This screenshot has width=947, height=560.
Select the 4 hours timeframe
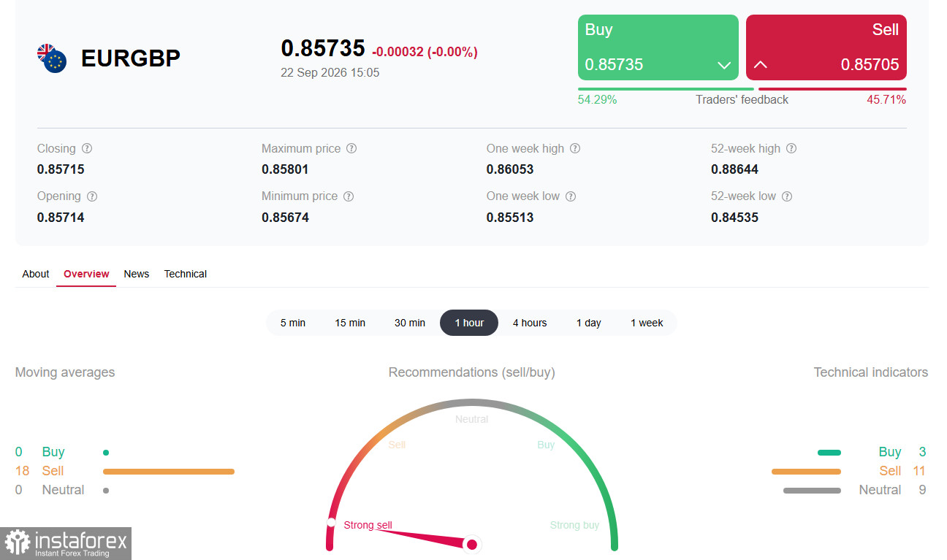(530, 323)
